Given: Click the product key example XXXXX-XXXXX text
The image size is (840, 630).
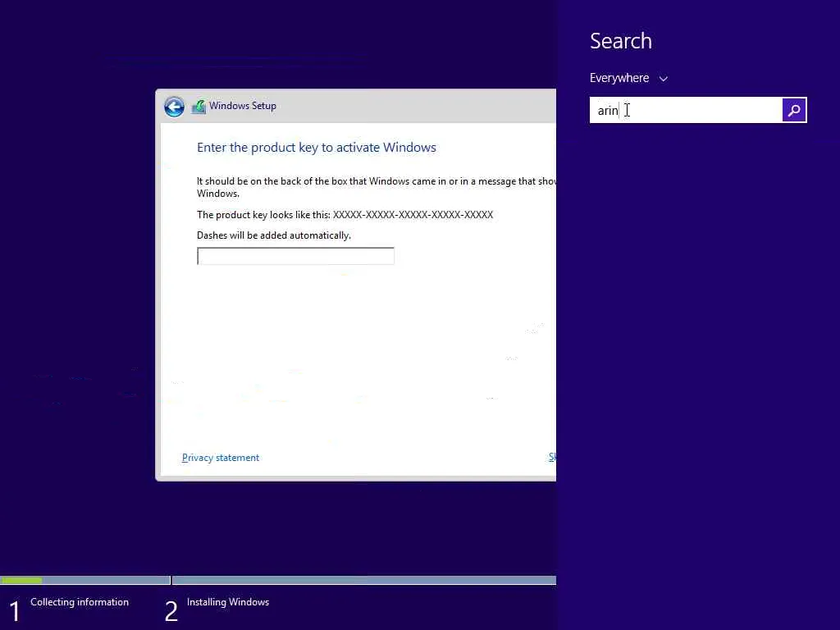Looking at the screenshot, I should [x=413, y=215].
